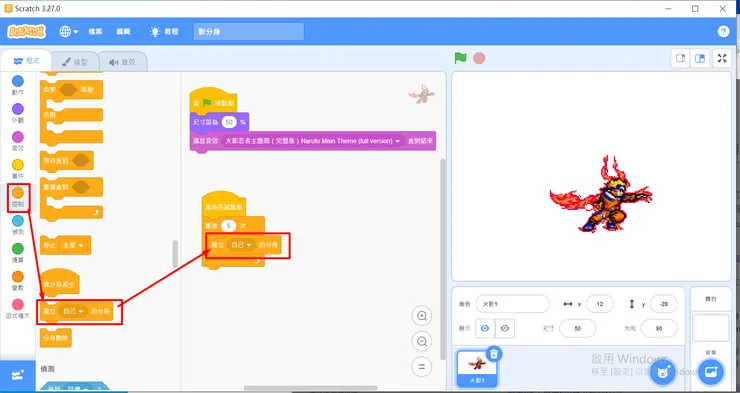Select the 偵測 (Sensing) block category
This screenshot has width=740, height=393.
[17, 225]
